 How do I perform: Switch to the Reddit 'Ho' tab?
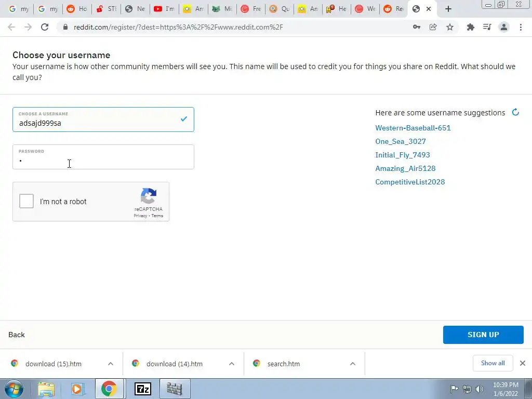point(77,9)
